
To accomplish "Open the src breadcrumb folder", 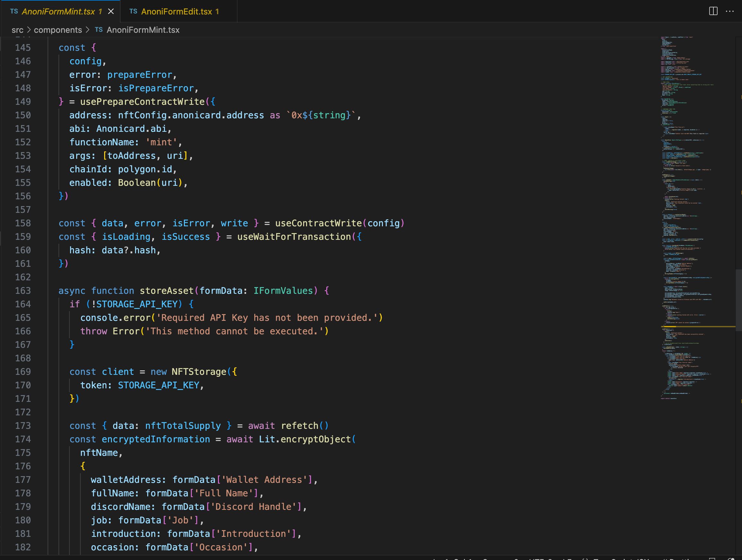I will 17,30.
